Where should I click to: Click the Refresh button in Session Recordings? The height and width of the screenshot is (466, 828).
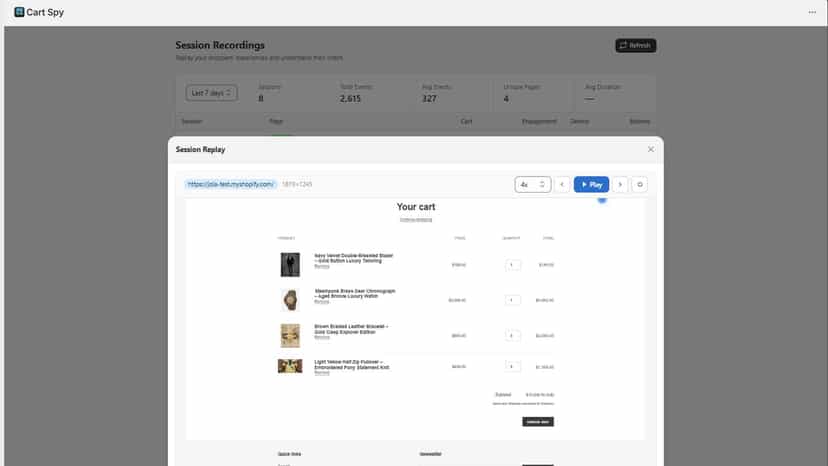point(635,45)
